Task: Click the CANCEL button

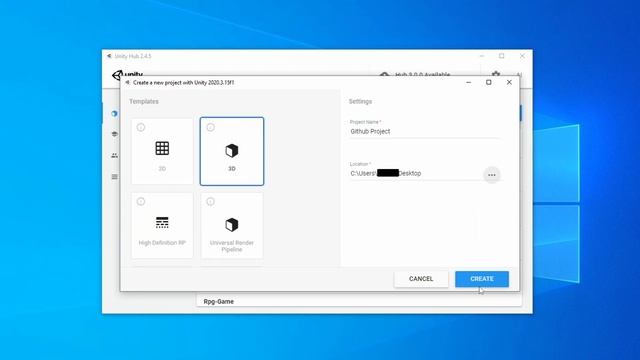Action: [x=421, y=279]
